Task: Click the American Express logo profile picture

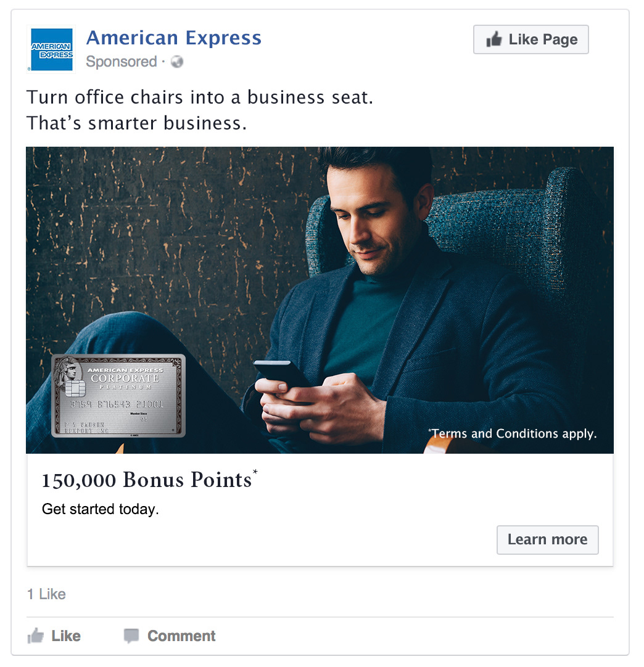Action: [x=51, y=49]
